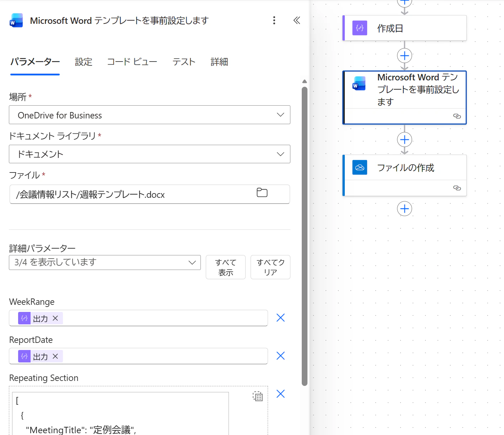Remove the WeekRange parameter with X
Viewport: 504px width, 435px height.
(280, 318)
